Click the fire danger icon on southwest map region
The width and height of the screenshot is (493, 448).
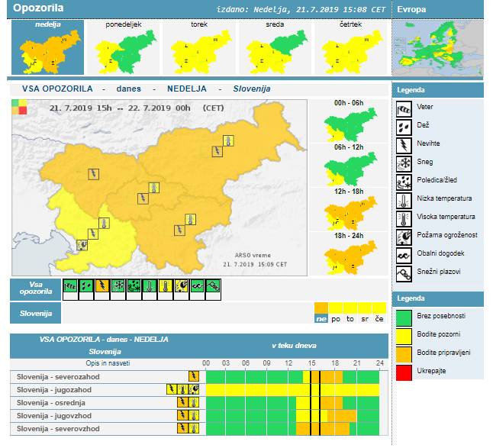82,244
